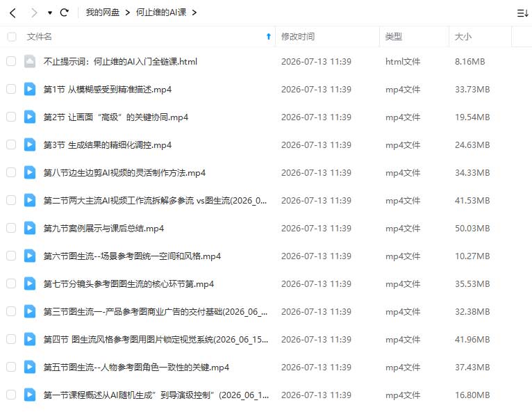The height and width of the screenshot is (412, 532).
Task: Check the box for 第二节两大主流AI视频工作流
Action: tap(11, 200)
